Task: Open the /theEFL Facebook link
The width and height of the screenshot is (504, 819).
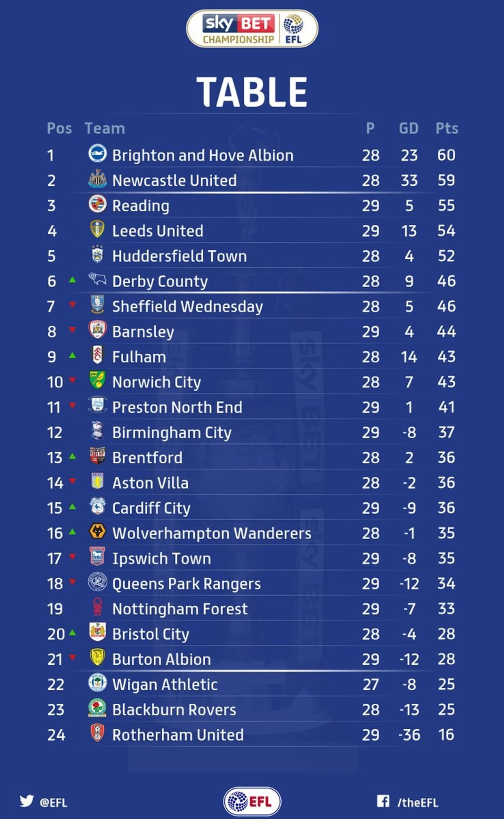Action: click(418, 802)
